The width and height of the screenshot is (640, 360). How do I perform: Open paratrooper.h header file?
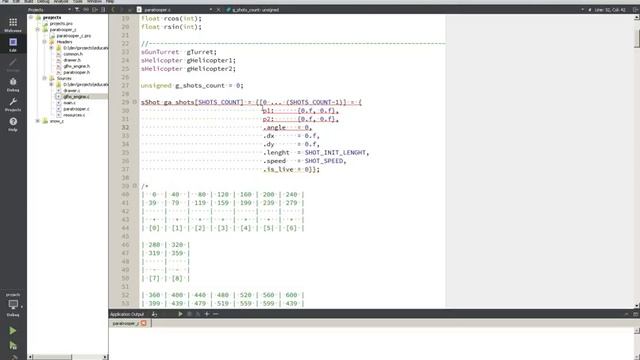(76, 72)
